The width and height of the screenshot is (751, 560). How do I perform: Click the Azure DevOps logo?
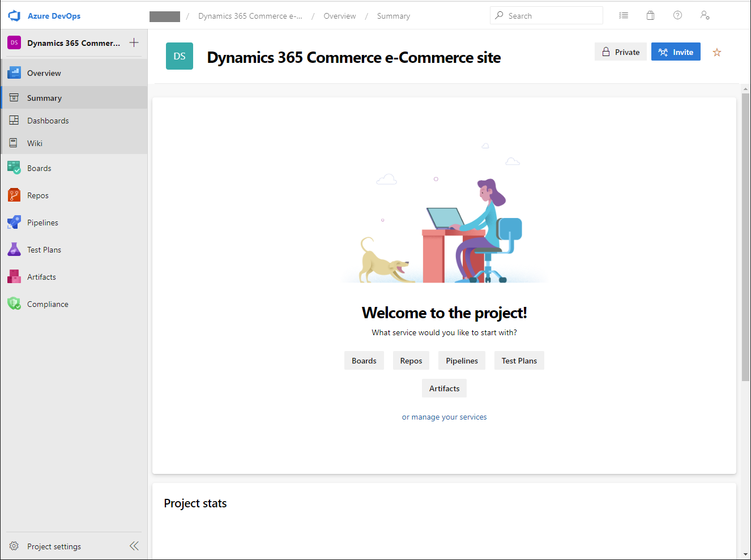[14, 15]
